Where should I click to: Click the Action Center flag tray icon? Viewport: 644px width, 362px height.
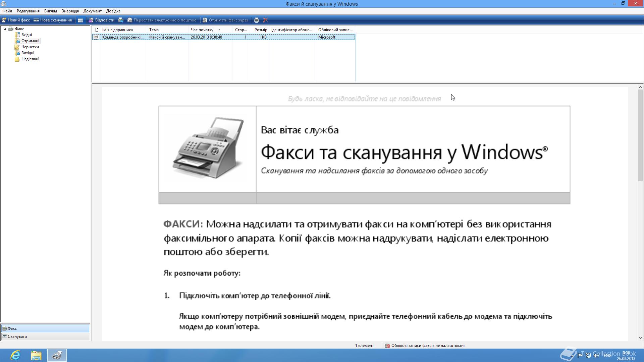point(580,355)
